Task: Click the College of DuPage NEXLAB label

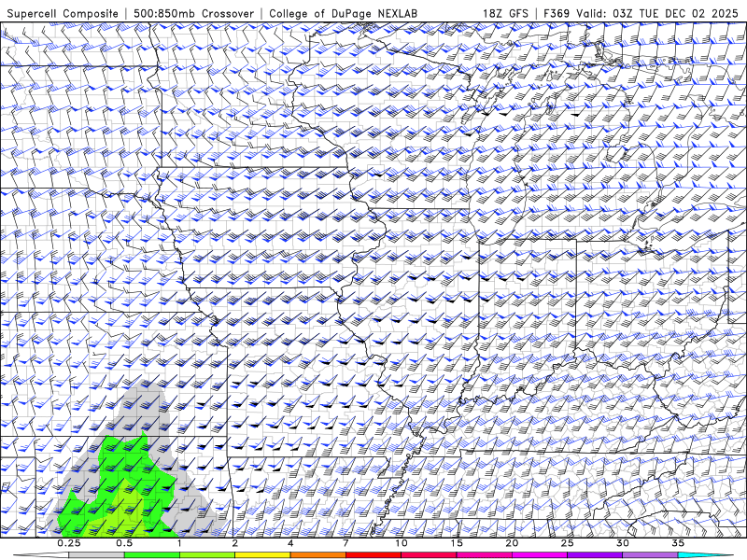Action: (343, 13)
